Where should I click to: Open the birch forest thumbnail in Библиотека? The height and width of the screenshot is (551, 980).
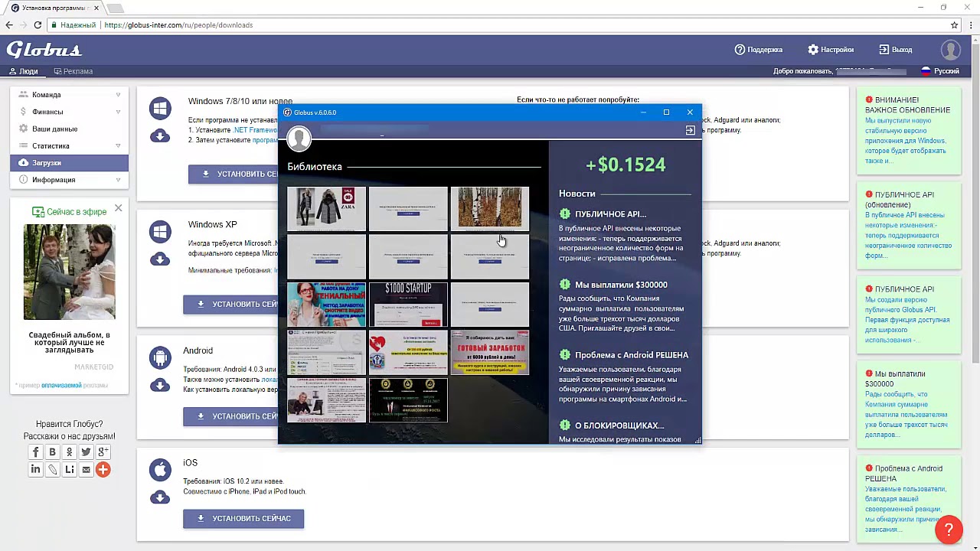(x=489, y=207)
